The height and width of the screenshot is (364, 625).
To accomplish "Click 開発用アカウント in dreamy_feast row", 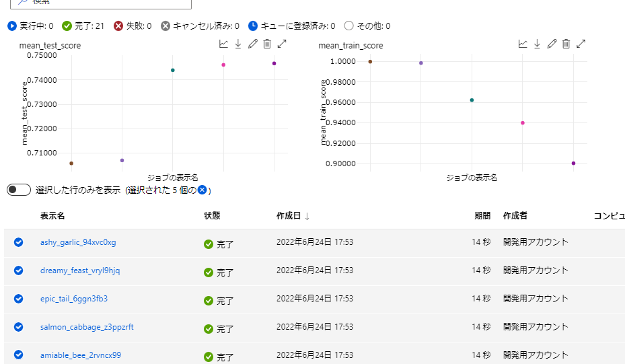I will point(536,270).
